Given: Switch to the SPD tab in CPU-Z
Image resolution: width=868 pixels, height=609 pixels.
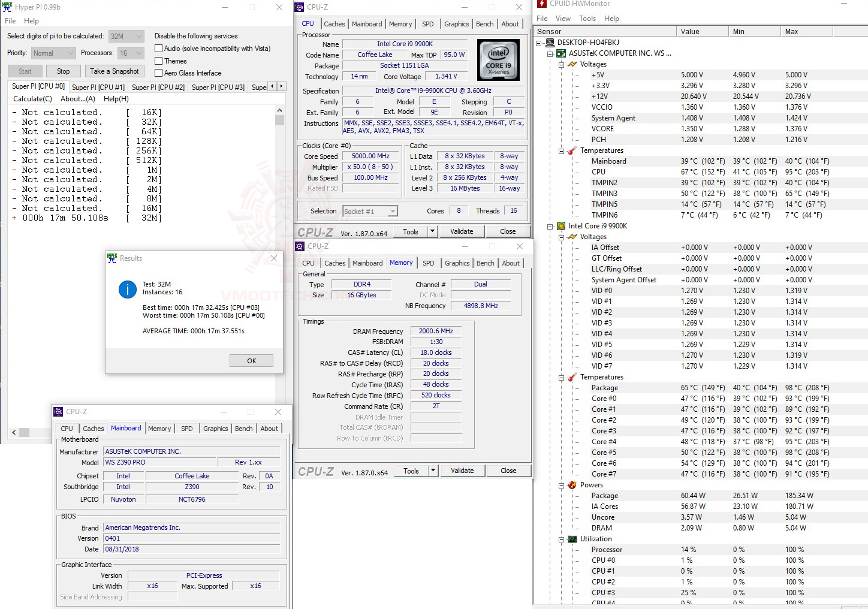Looking at the screenshot, I should 427,24.
